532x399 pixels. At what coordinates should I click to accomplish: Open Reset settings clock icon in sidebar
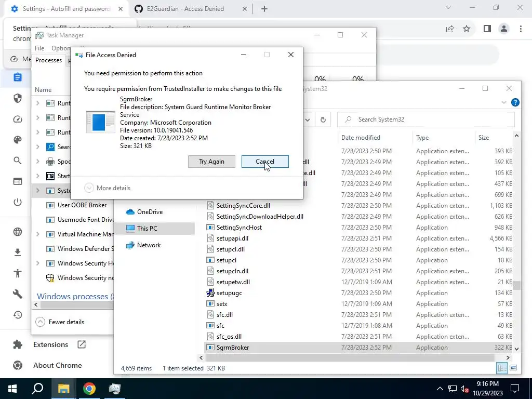tap(18, 315)
